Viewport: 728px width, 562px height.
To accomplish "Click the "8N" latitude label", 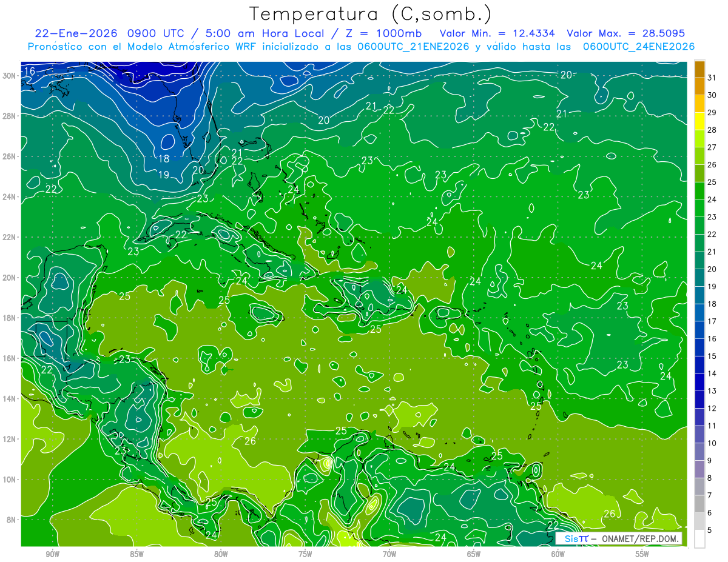I will point(12,520).
